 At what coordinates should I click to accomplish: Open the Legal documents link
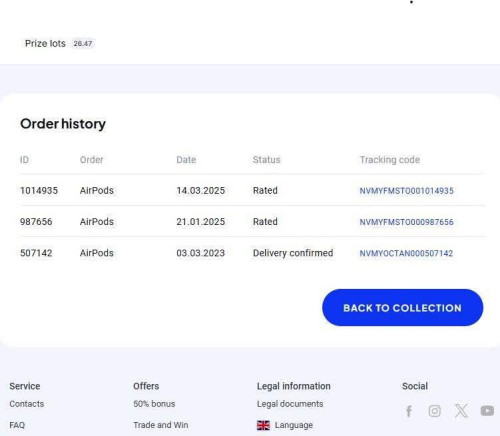coord(290,404)
